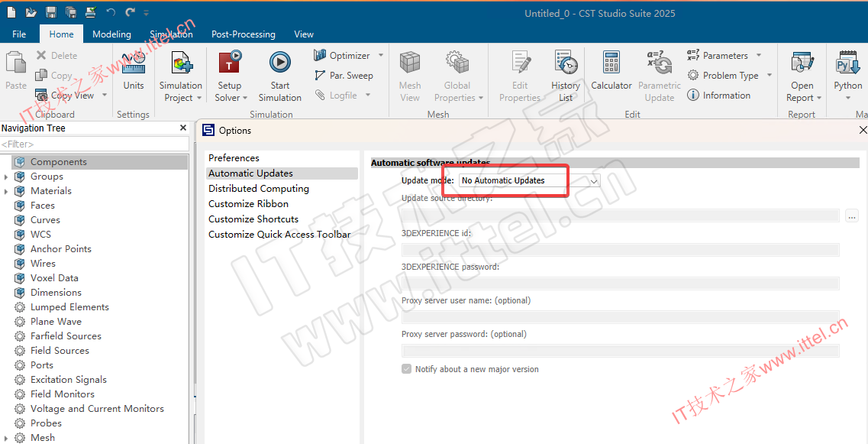This screenshot has width=868, height=444.
Task: Click the 3DEXPERIENCE id input field
Action: pyautogui.click(x=620, y=249)
